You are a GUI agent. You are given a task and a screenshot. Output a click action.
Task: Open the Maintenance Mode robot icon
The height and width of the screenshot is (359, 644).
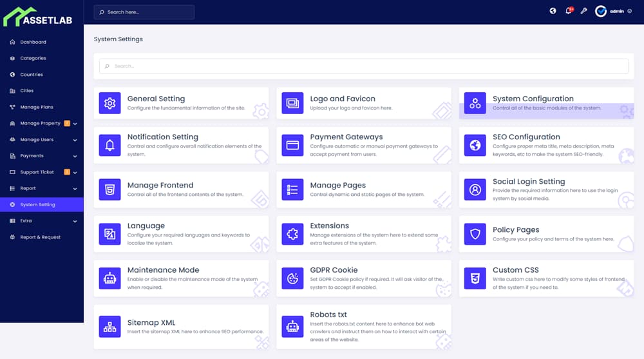pos(109,278)
